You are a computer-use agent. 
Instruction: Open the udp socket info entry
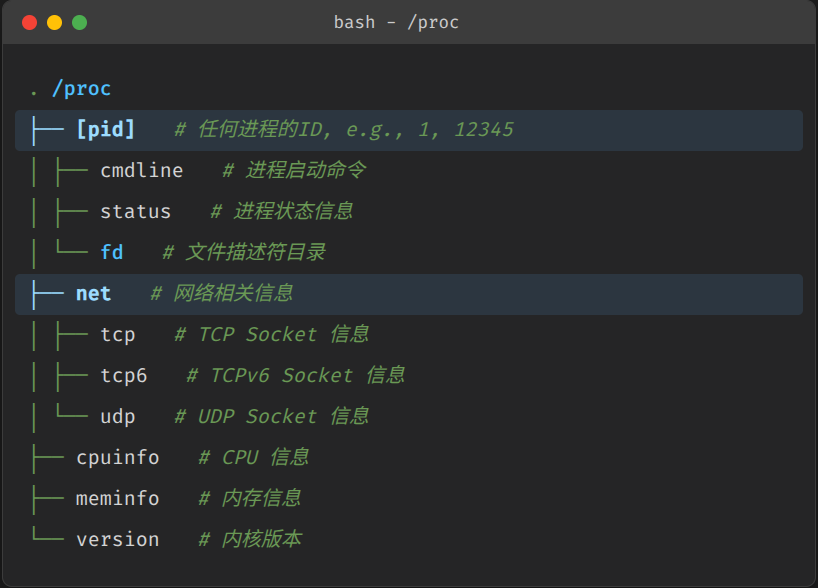[x=117, y=416]
